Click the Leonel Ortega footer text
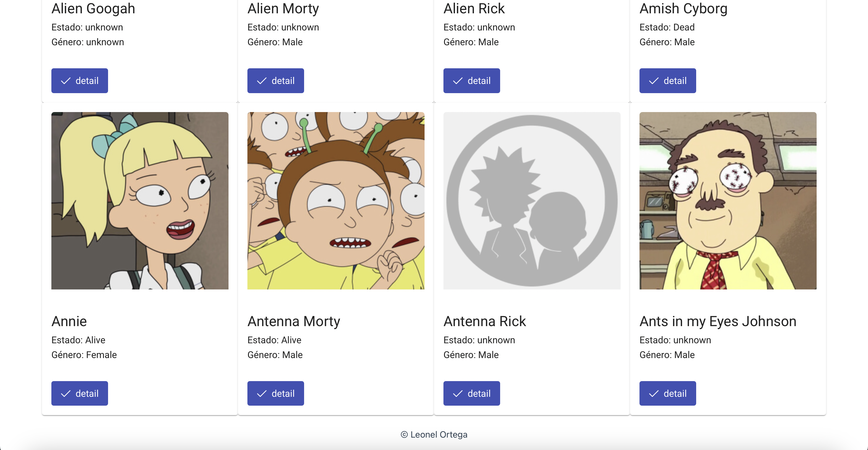The width and height of the screenshot is (868, 450). (434, 435)
